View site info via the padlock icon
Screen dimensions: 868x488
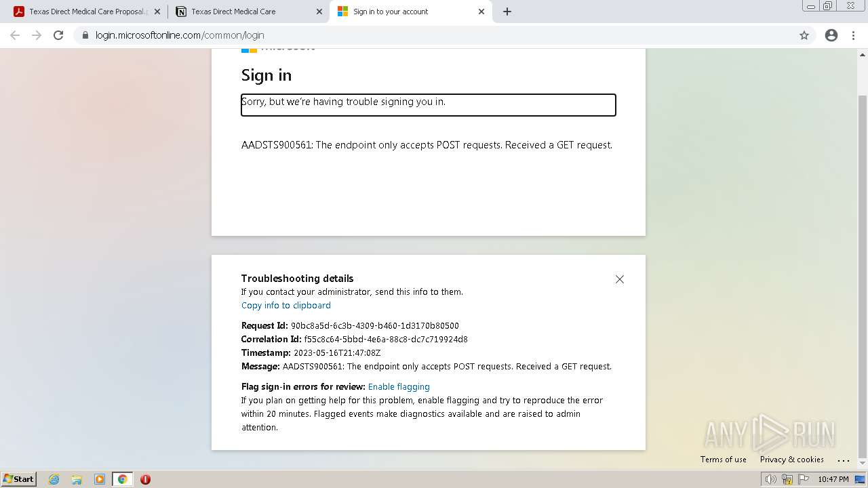coord(85,35)
